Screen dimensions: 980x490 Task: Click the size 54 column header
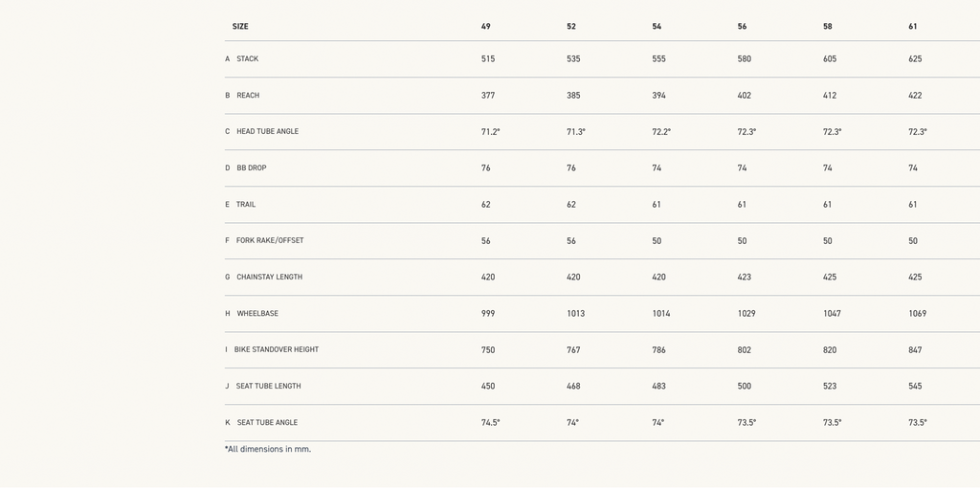pos(657,27)
